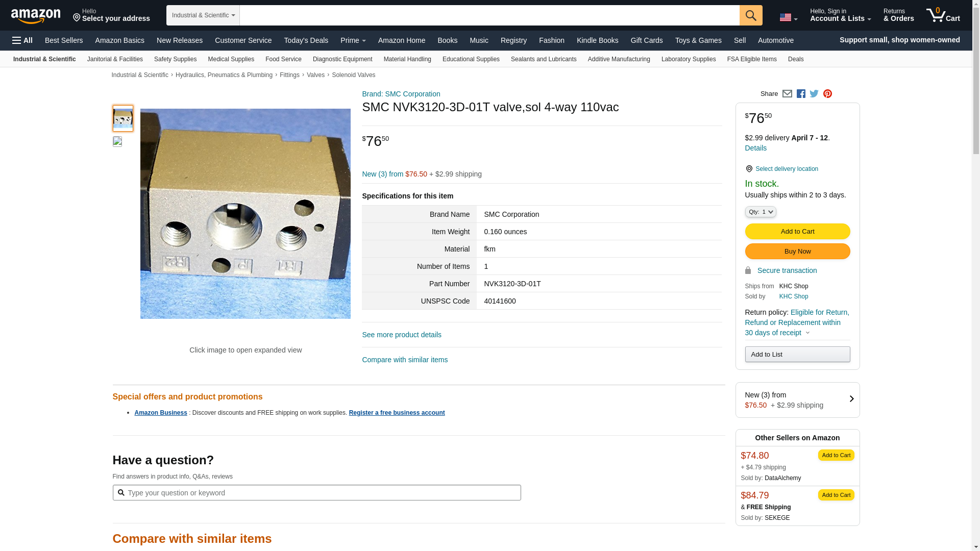Add DataAlchemy $74.80 offer to cart
The width and height of the screenshot is (980, 551).
coord(836,455)
